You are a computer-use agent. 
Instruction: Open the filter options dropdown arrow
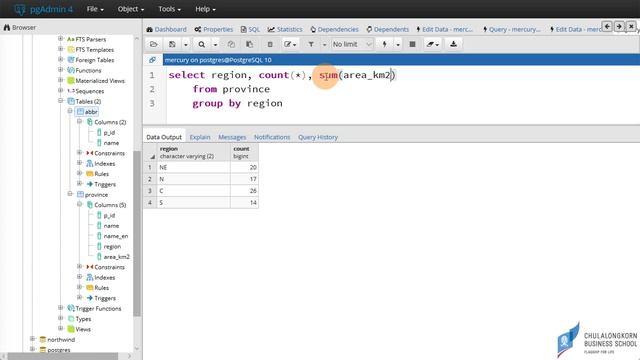pyautogui.click(x=324, y=44)
